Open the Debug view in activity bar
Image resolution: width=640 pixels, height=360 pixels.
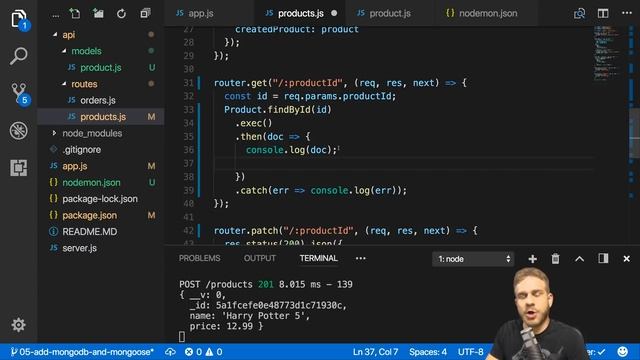19,131
